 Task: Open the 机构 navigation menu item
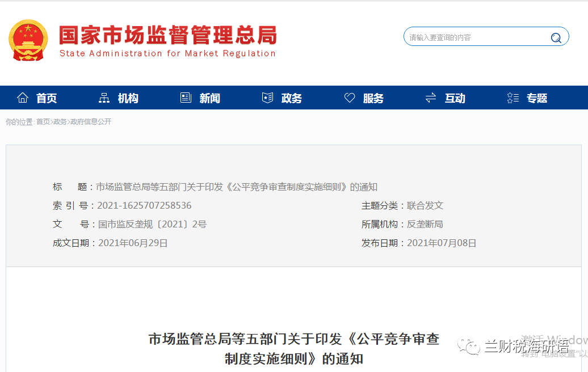(128, 98)
